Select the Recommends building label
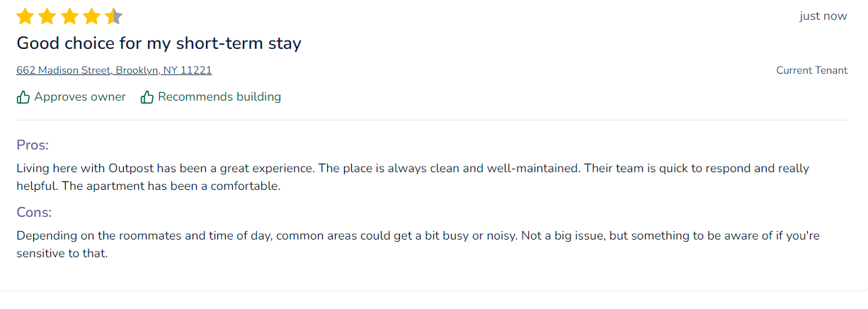The image size is (868, 309). 219,96
